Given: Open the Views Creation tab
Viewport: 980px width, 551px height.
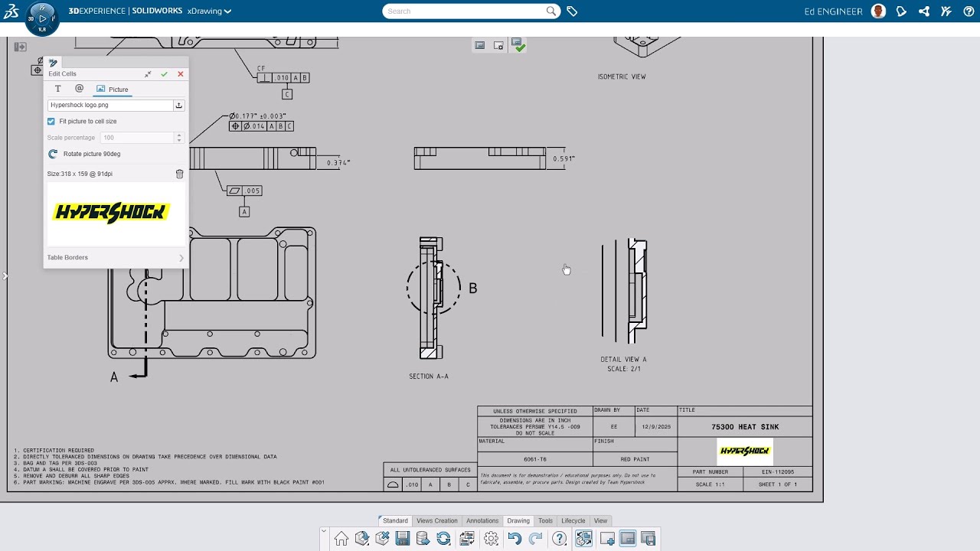Looking at the screenshot, I should 437,520.
